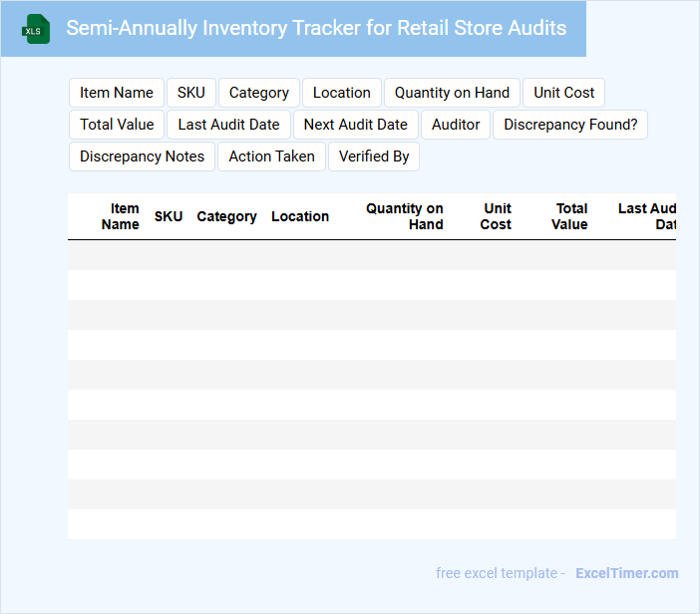Click the Item Name column header
700x614 pixels.
[x=121, y=216]
